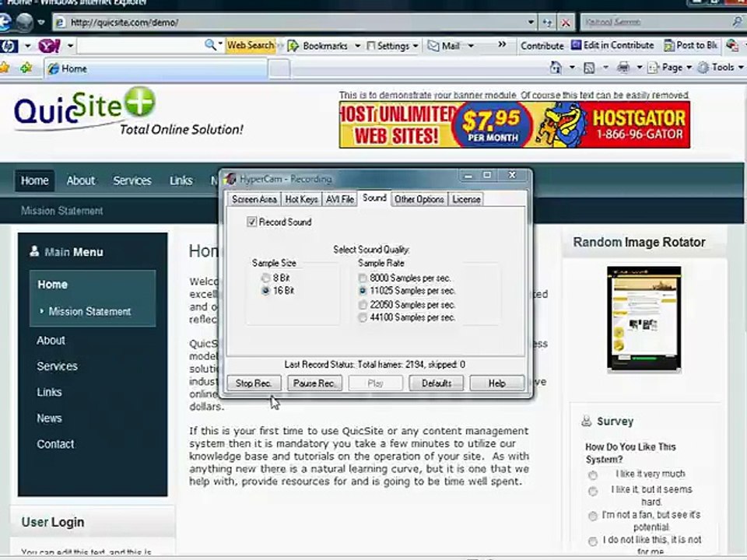Switch to the Screen Area tab
Image resolution: width=747 pixels, height=560 pixels.
[x=254, y=199]
